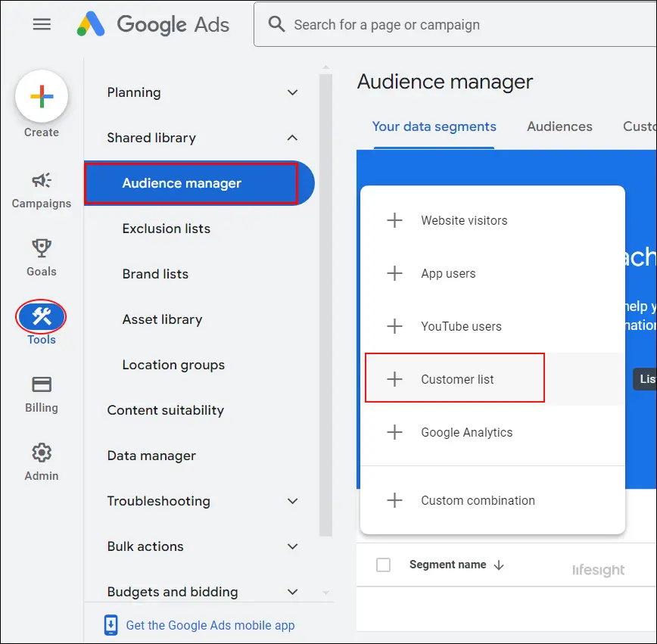Select Audience manager in sidebar
657x644 pixels.
tap(199, 183)
